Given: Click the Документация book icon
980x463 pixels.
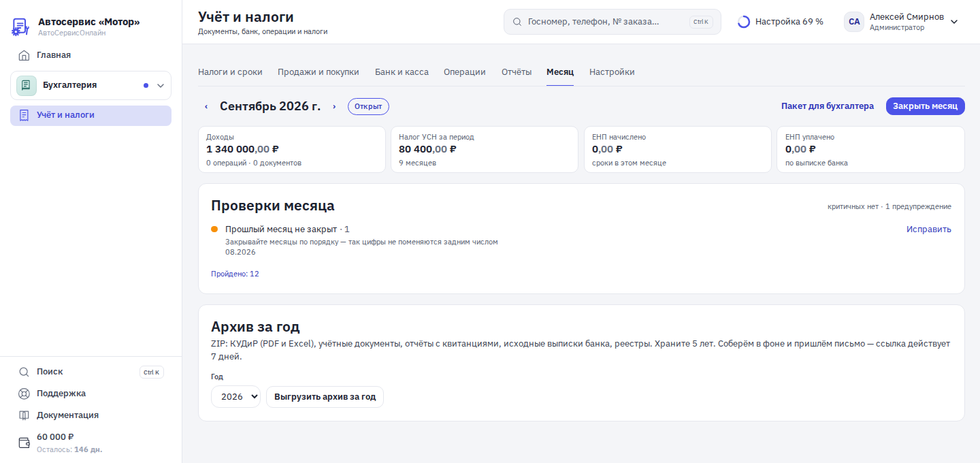Looking at the screenshot, I should click(x=24, y=415).
